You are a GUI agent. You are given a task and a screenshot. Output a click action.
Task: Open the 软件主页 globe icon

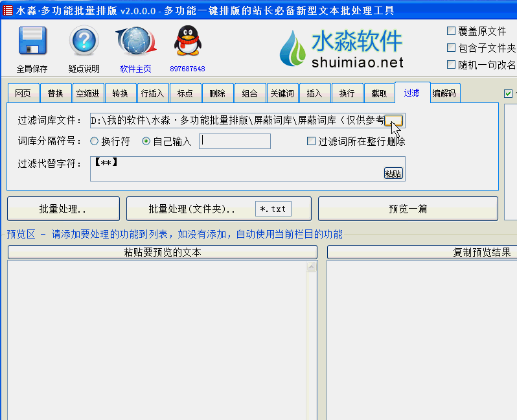tap(136, 41)
